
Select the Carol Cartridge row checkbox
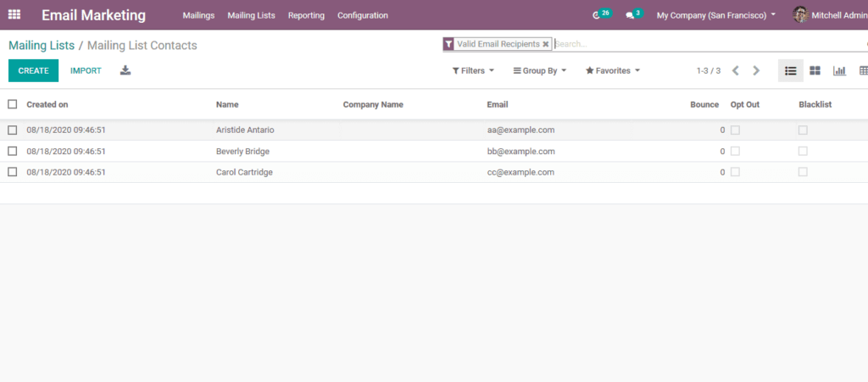point(12,172)
